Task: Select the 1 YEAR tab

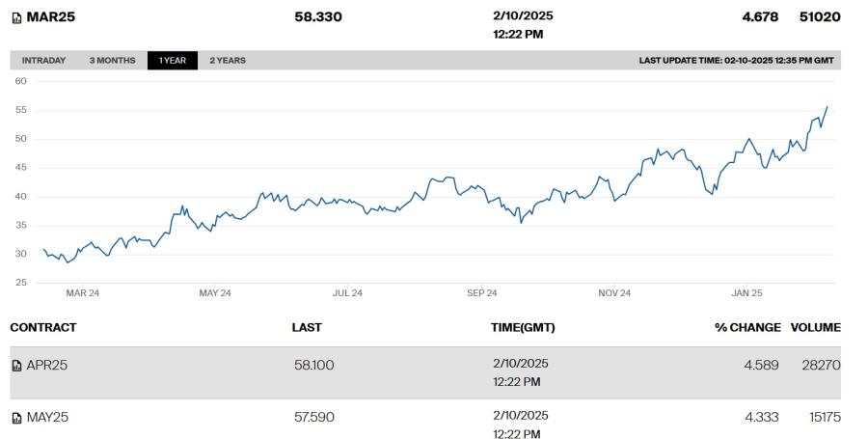Action: pos(173,61)
